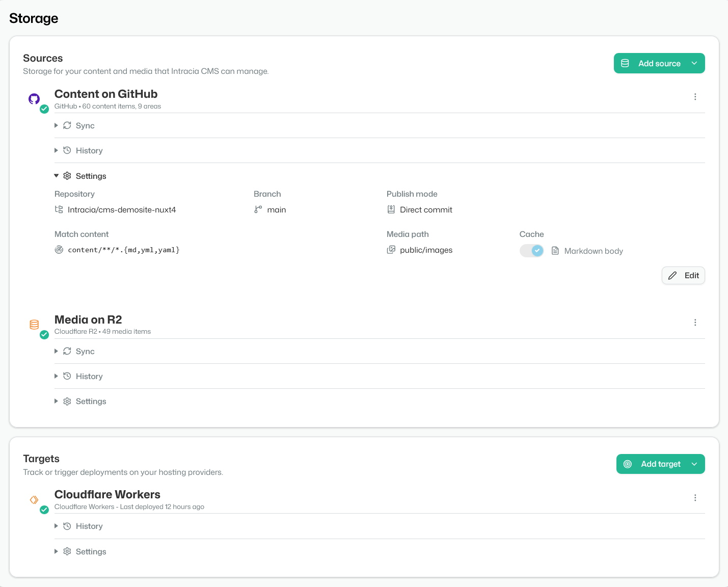Click the branch icon next to main

click(258, 209)
